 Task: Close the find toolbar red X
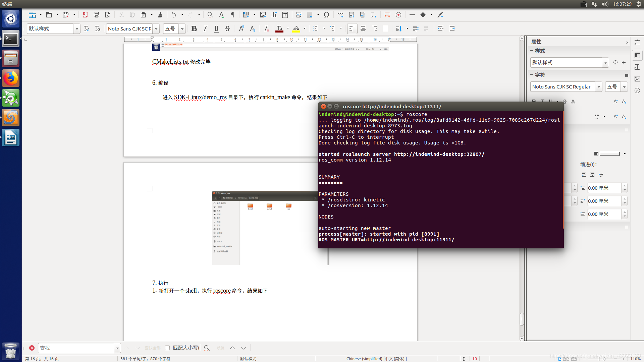(x=32, y=348)
